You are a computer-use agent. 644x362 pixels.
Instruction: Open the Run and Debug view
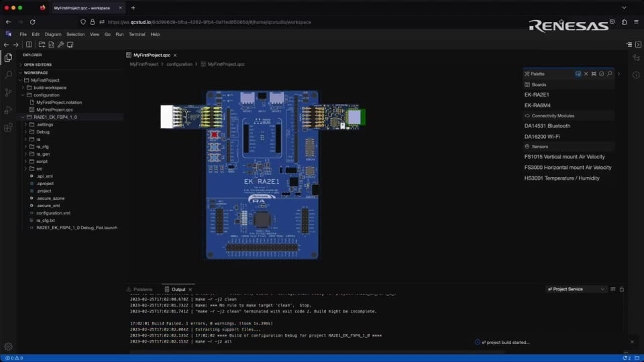tap(8, 110)
